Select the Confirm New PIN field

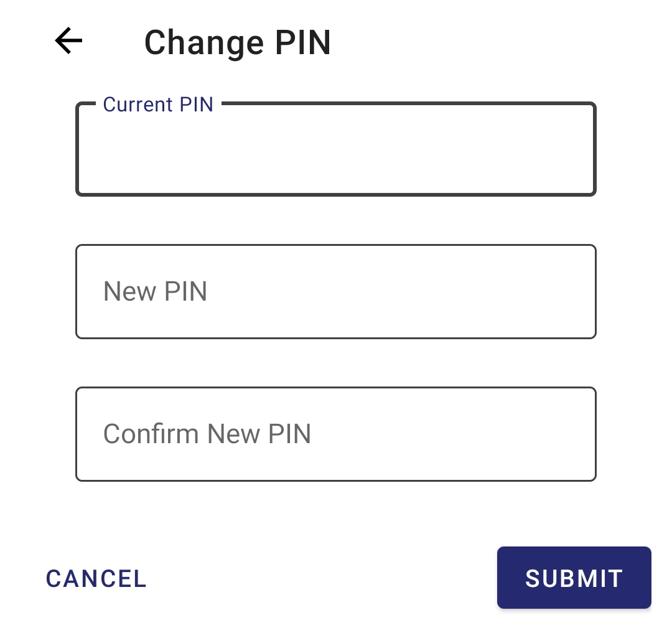pos(336,434)
